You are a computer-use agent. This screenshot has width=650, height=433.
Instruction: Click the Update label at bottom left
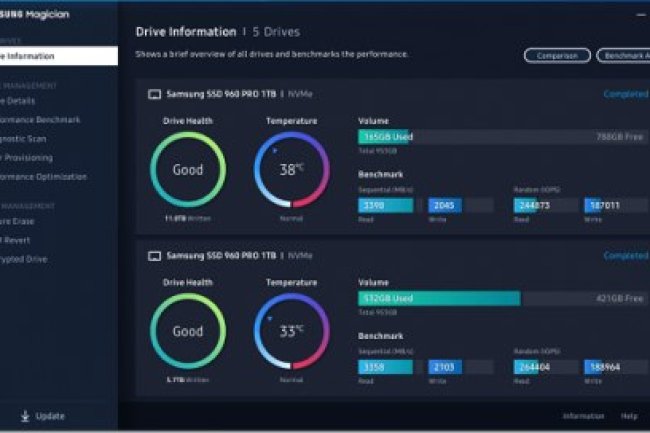pos(50,416)
